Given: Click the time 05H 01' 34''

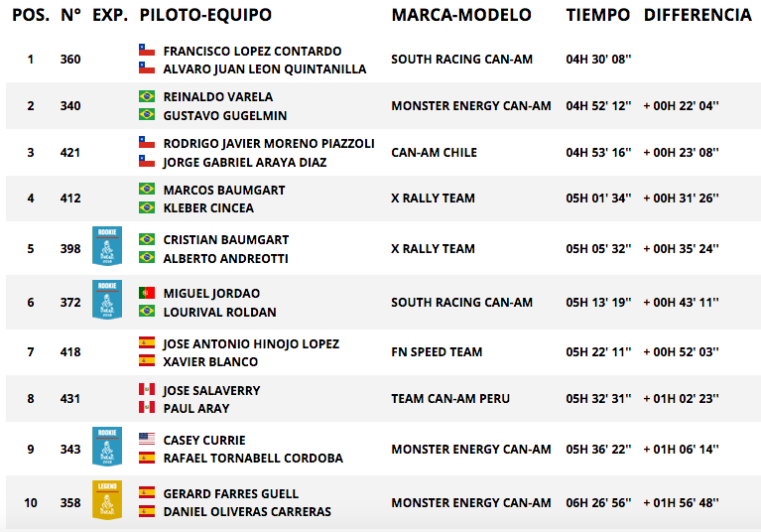Looking at the screenshot, I should (x=598, y=199).
